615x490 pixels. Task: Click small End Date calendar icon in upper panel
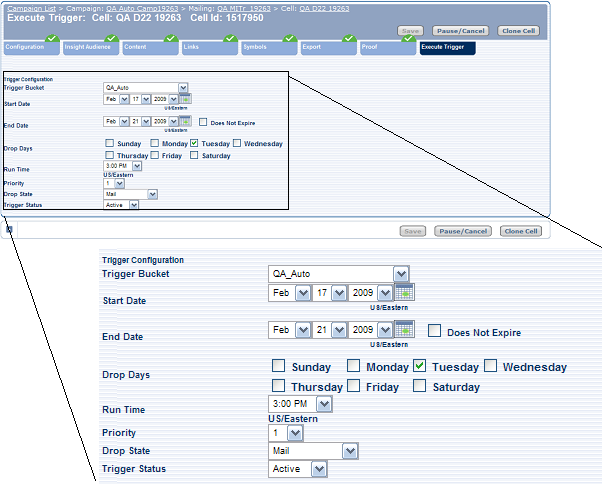(186, 121)
